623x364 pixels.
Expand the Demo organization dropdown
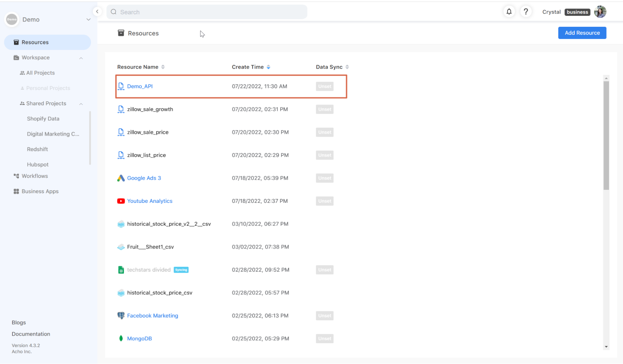[89, 19]
